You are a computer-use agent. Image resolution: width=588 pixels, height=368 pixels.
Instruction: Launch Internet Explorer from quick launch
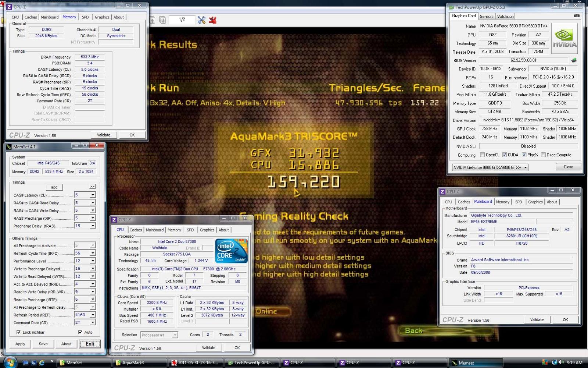click(42, 363)
